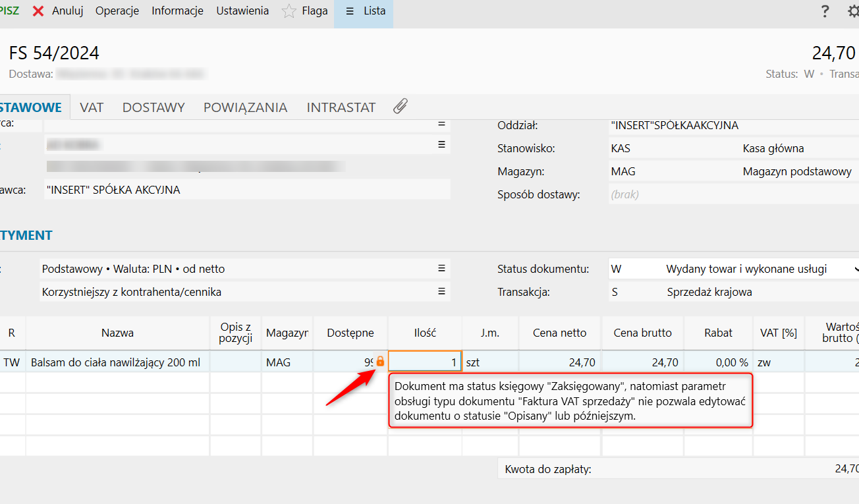
Task: Click the Lista button in toolbar
Action: [365, 11]
